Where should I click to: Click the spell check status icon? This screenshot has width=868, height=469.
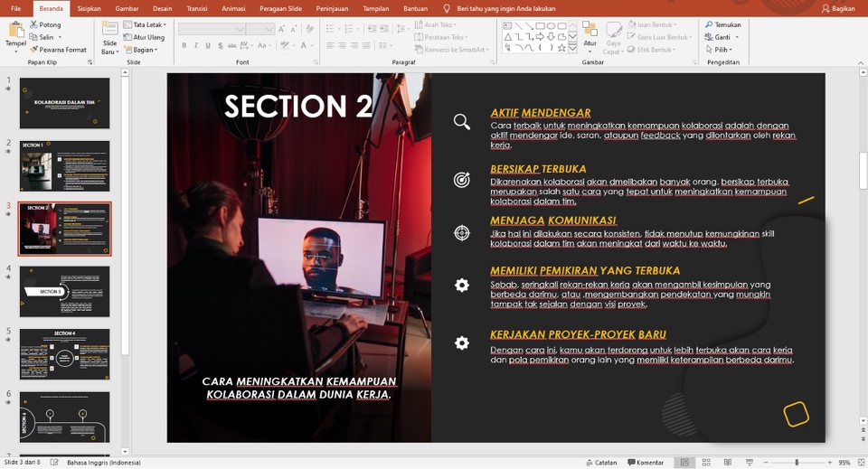(x=54, y=463)
